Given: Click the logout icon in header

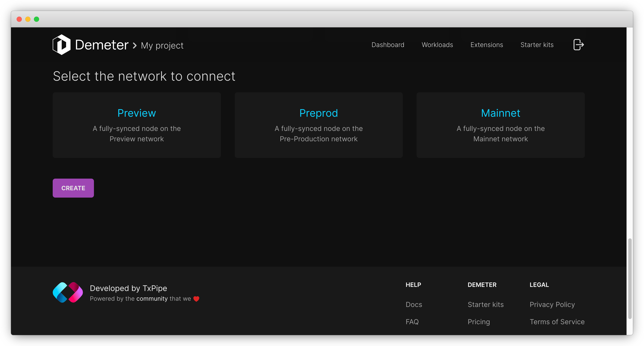Looking at the screenshot, I should [x=578, y=45].
